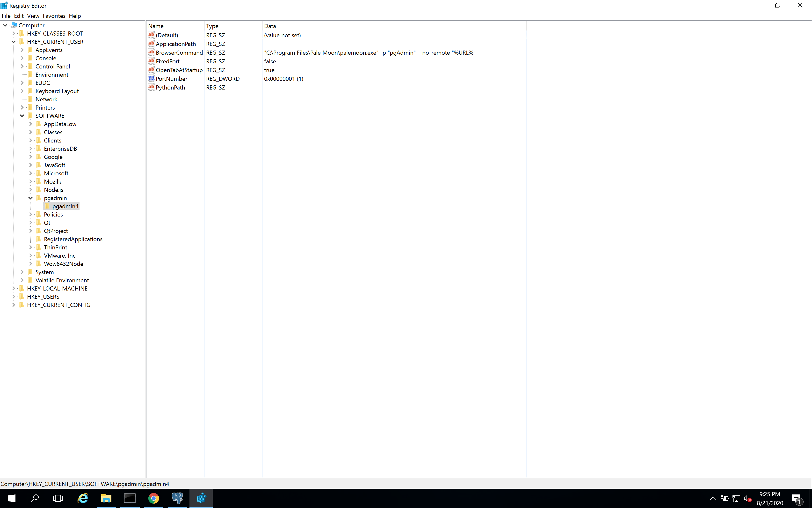Collapse the SOFTWARE key
This screenshot has width=812, height=508.
[22, 116]
